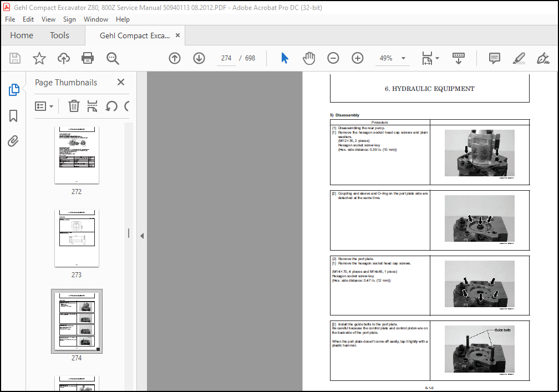Image resolution: width=559 pixels, height=392 pixels.
Task: Open the Sign menu
Action: tap(69, 19)
